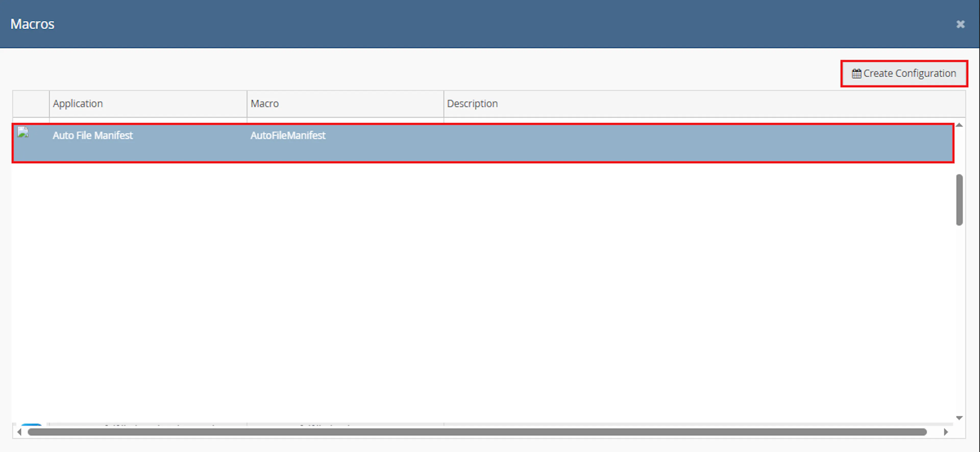Click the Create Configuration button
Screen dimensions: 980x452
coord(904,73)
